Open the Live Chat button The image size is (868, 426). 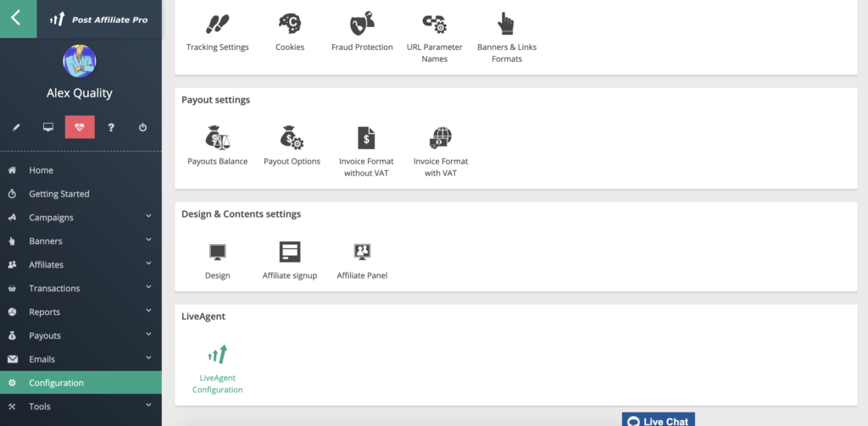coord(659,420)
